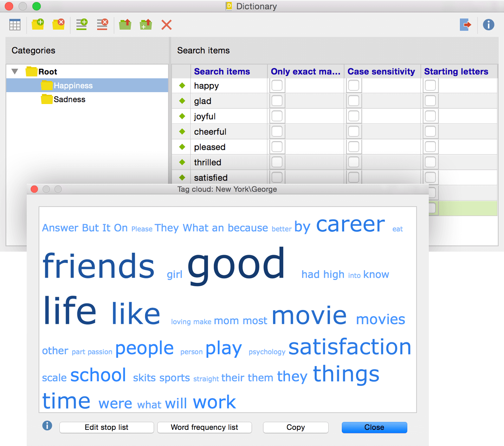The image size is (504, 446).
Task: Select the 'thrilled' search item text
Action: click(208, 162)
